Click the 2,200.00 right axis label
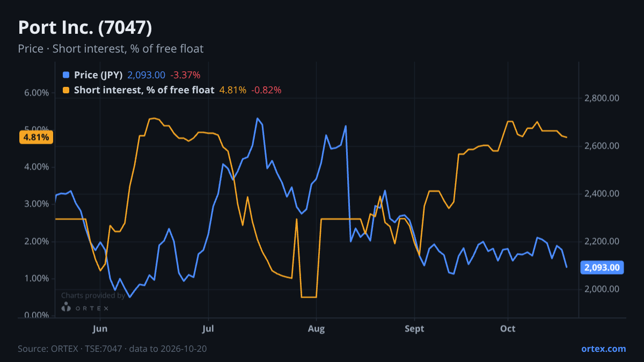Image resolution: width=644 pixels, height=362 pixels. (601, 241)
